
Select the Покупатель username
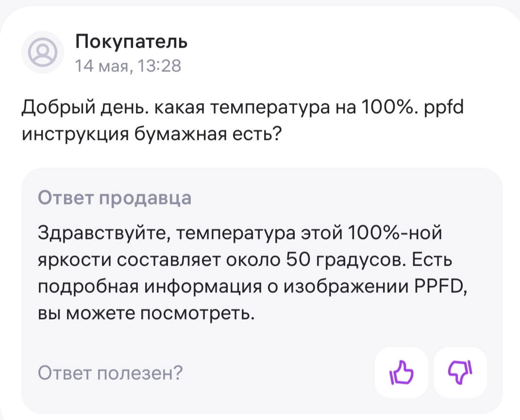[131, 41]
